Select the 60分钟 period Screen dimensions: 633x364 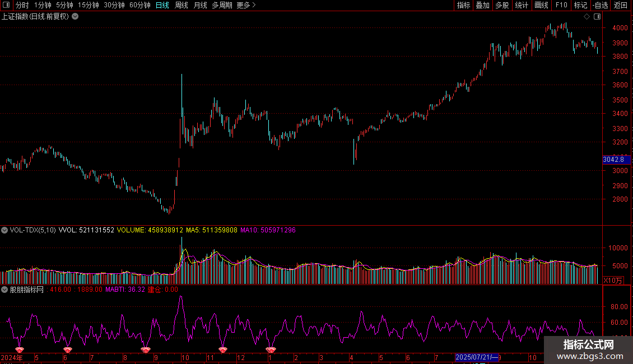pyautogui.click(x=139, y=5)
